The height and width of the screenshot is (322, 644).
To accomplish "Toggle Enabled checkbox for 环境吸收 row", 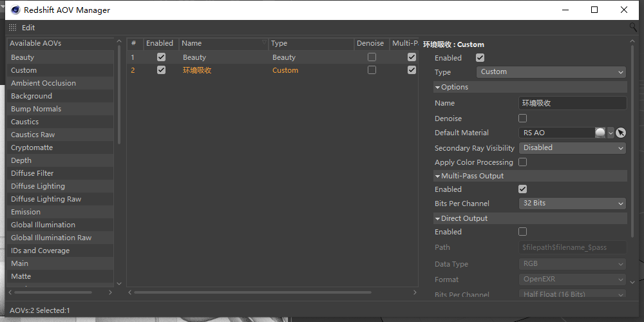I will (x=162, y=70).
